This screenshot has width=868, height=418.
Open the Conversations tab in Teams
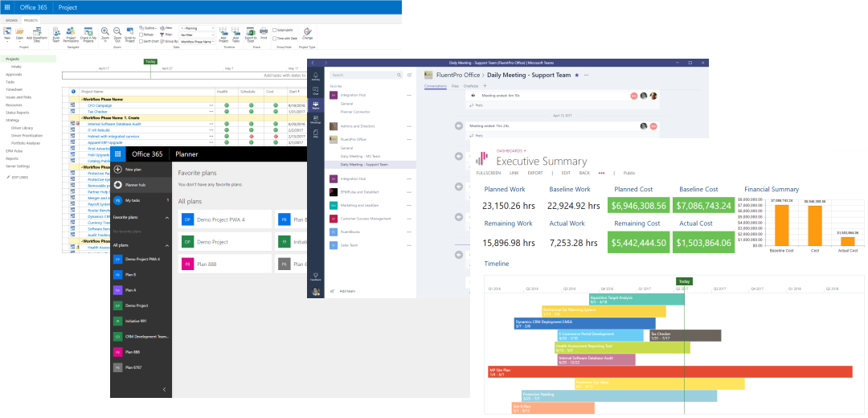435,86
